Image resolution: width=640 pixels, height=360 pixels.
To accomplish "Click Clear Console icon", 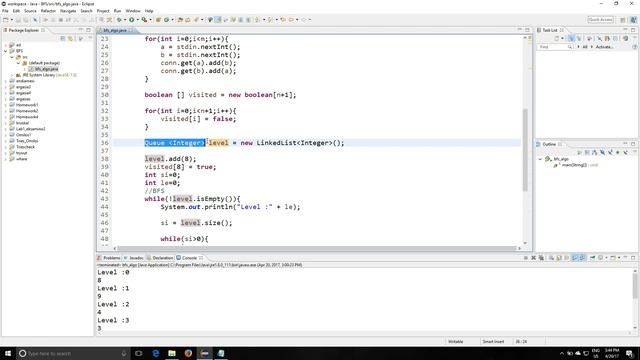I will (551, 258).
